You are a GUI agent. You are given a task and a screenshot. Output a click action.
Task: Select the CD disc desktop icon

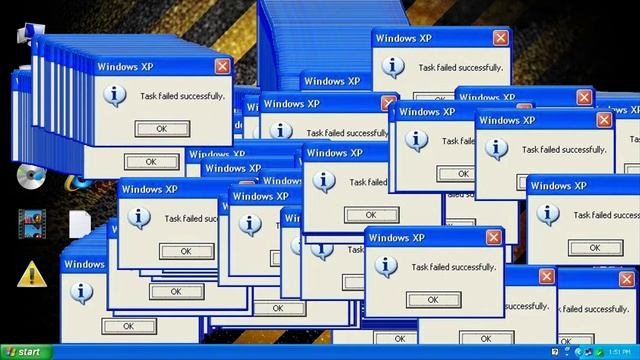31,177
